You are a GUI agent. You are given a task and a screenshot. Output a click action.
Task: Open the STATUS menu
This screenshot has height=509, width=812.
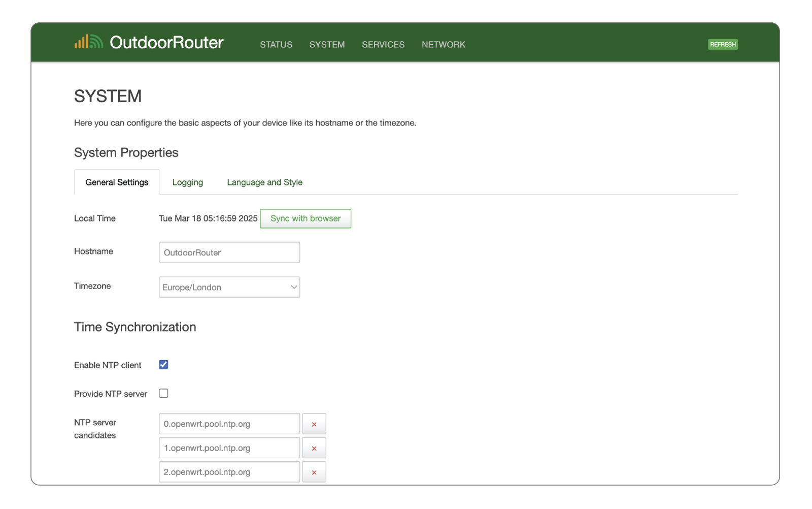[276, 45]
